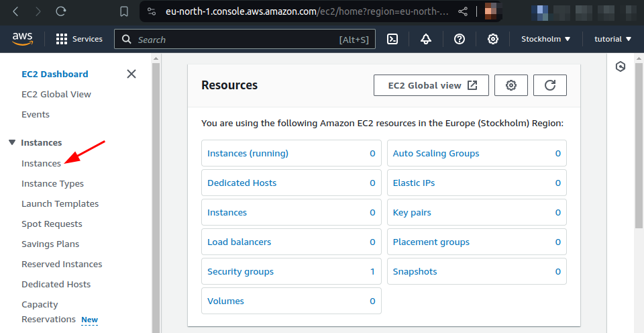Click the AWS logo
Screen dimensions: 644x333
click(22, 39)
